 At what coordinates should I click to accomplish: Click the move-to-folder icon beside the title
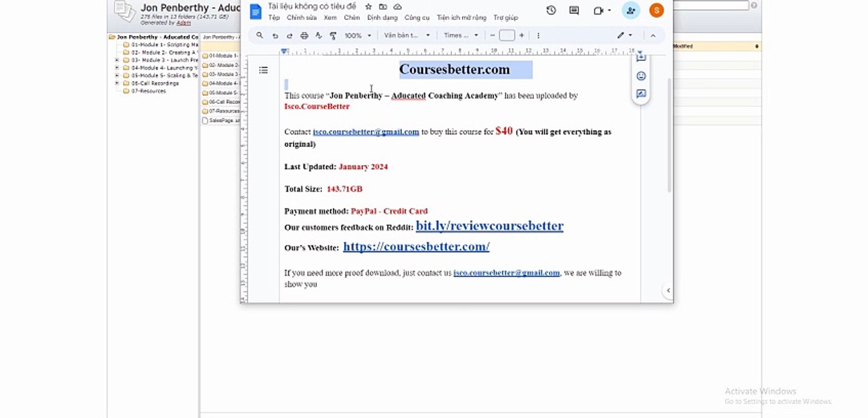tap(383, 6)
